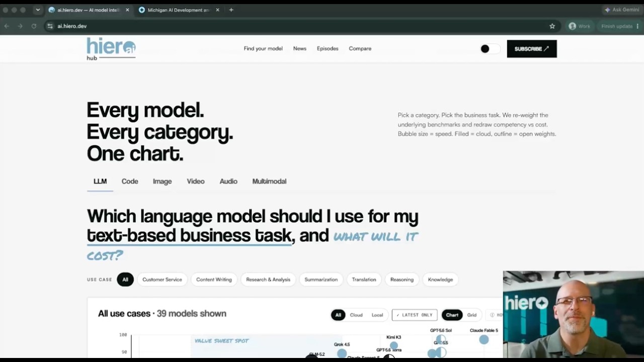Show all models with the All hosting filter
Screen dimensions: 644x362
pyautogui.click(x=338, y=315)
